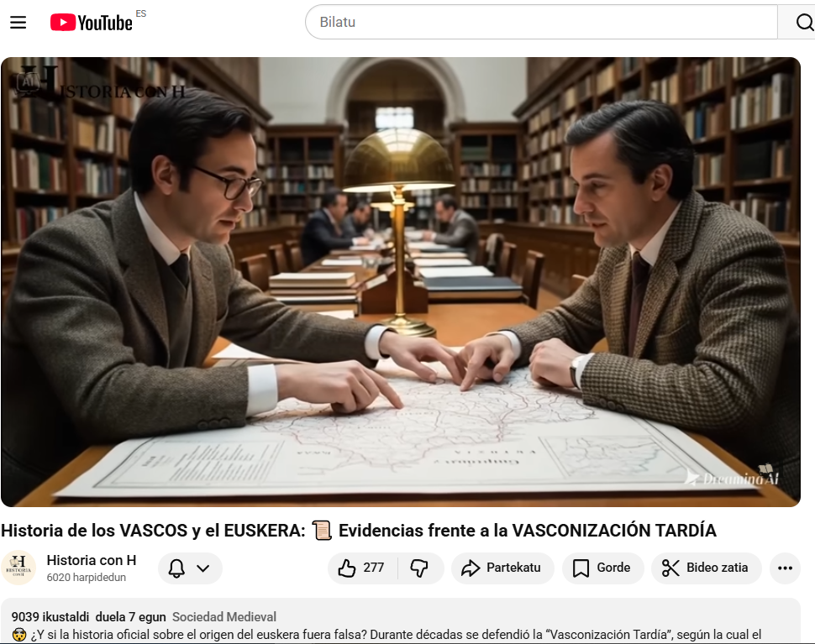Viewport: 815px width, 644px height.
Task: Click the video player to pause
Action: coord(400,282)
